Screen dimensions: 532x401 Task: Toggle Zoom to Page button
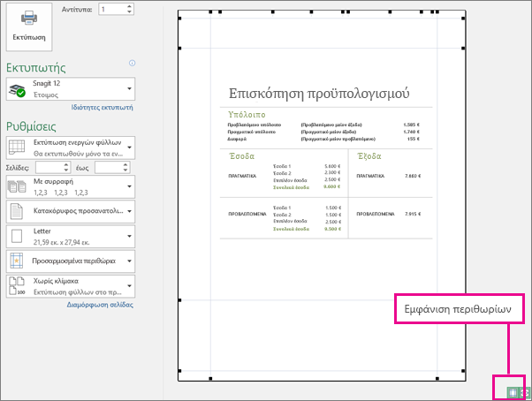(525, 392)
